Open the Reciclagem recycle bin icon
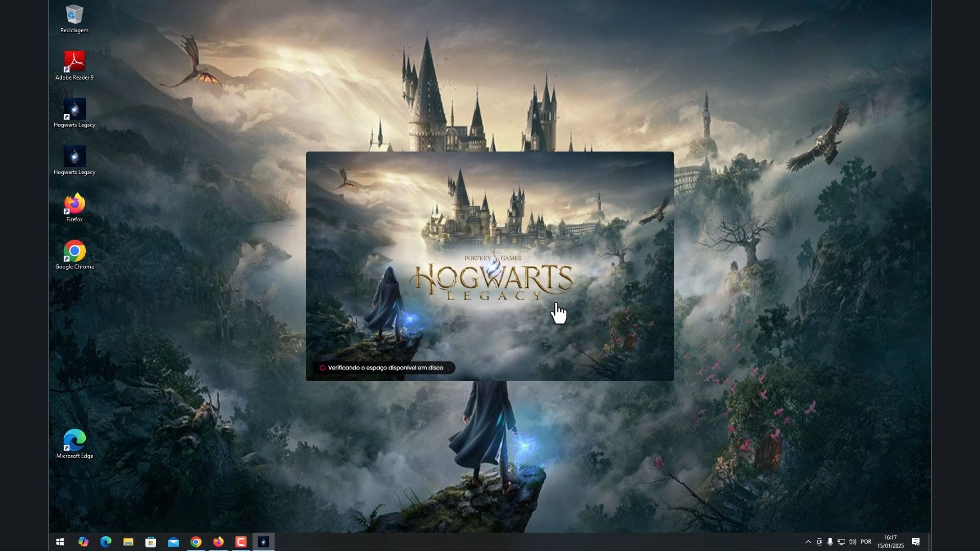The width and height of the screenshot is (980, 551). pos(74,19)
